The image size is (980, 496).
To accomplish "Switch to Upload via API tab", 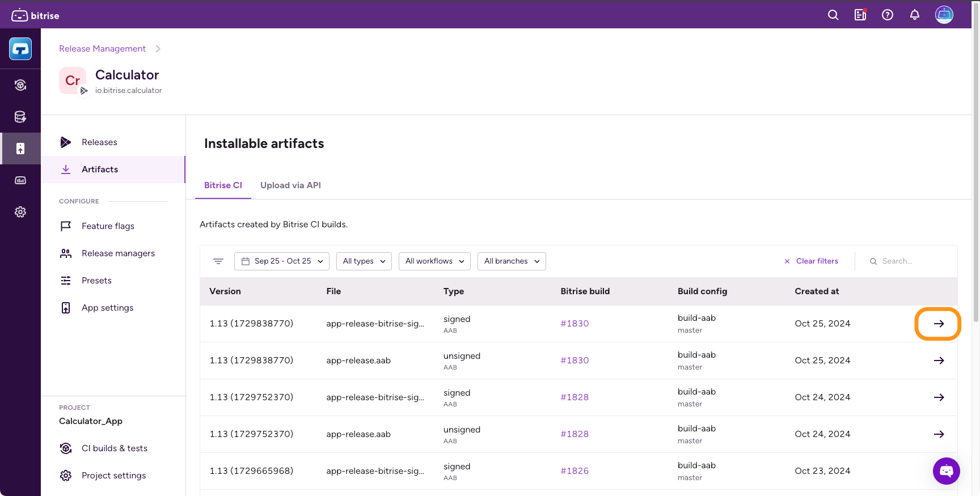I will coord(290,185).
